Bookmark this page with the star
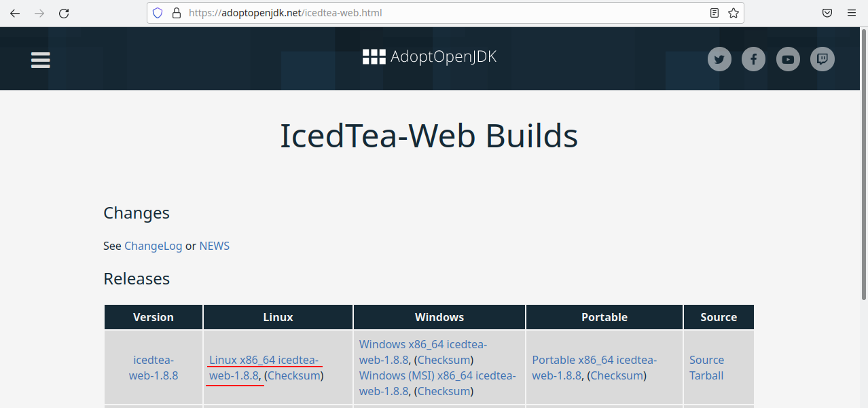The height and width of the screenshot is (408, 868). pos(734,13)
